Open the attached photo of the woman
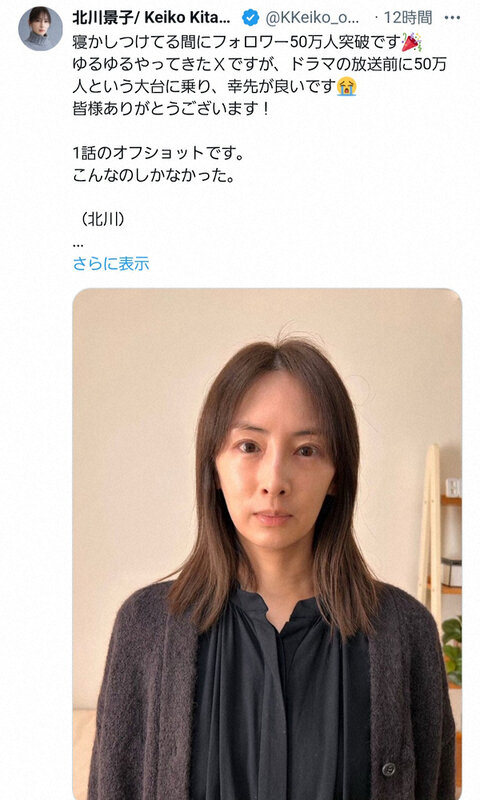Image resolution: width=480 pixels, height=800 pixels. pyautogui.click(x=267, y=544)
